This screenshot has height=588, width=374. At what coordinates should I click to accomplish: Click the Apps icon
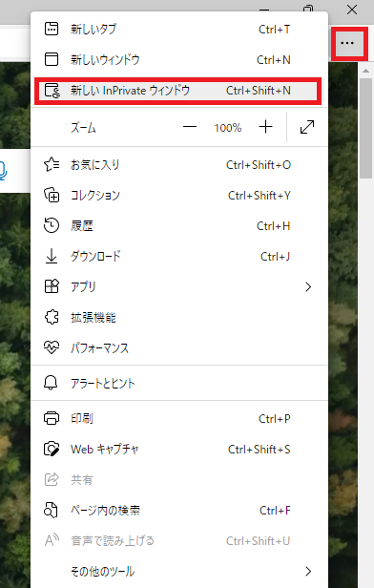(52, 286)
